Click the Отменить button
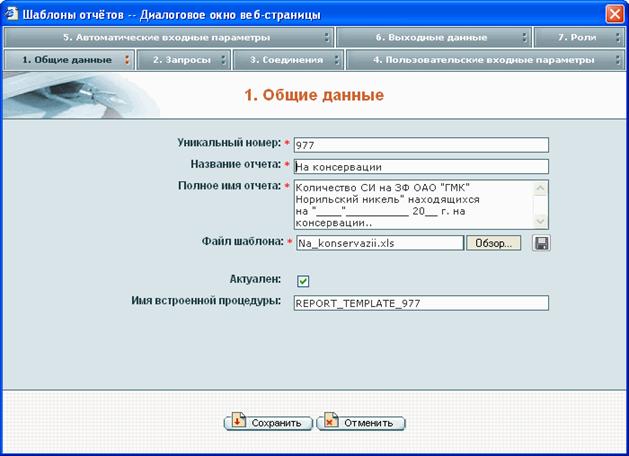Screen dimensions: 629x456 pos(361,423)
